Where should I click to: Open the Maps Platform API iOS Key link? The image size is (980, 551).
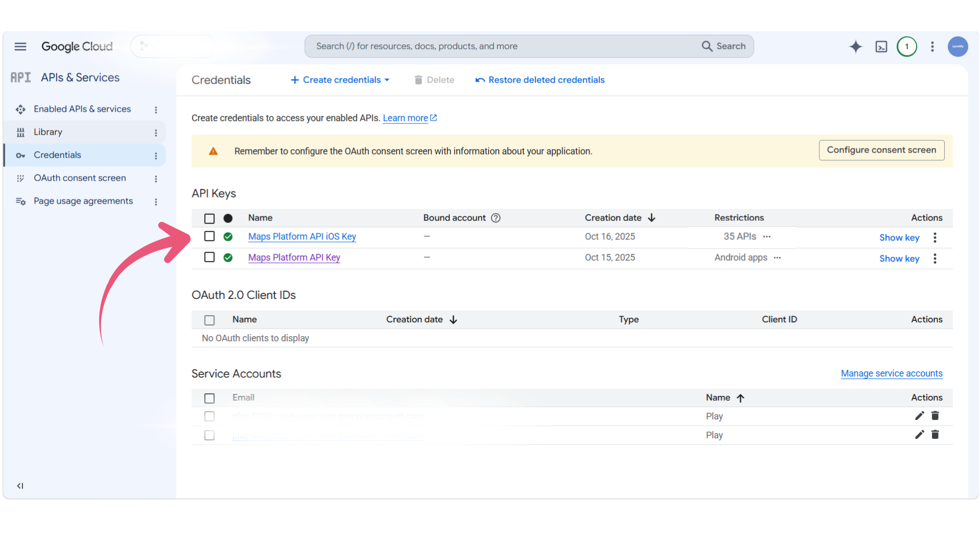pyautogui.click(x=302, y=236)
